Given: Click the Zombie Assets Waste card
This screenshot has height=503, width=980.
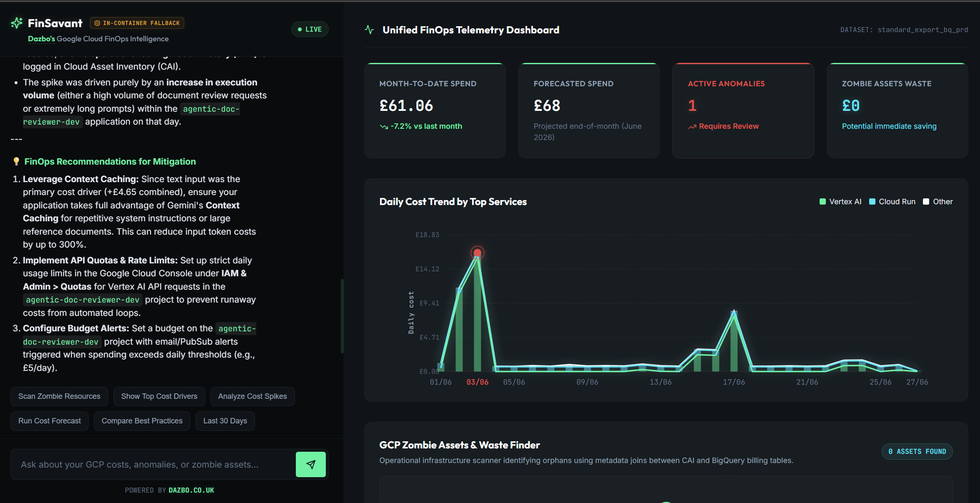Looking at the screenshot, I should click(x=897, y=110).
